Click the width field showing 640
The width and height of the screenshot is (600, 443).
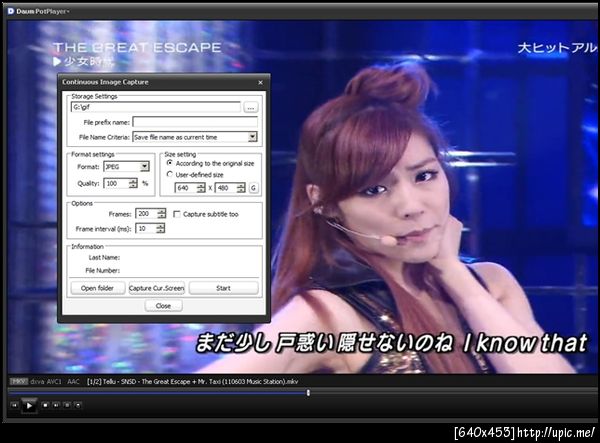(186, 188)
